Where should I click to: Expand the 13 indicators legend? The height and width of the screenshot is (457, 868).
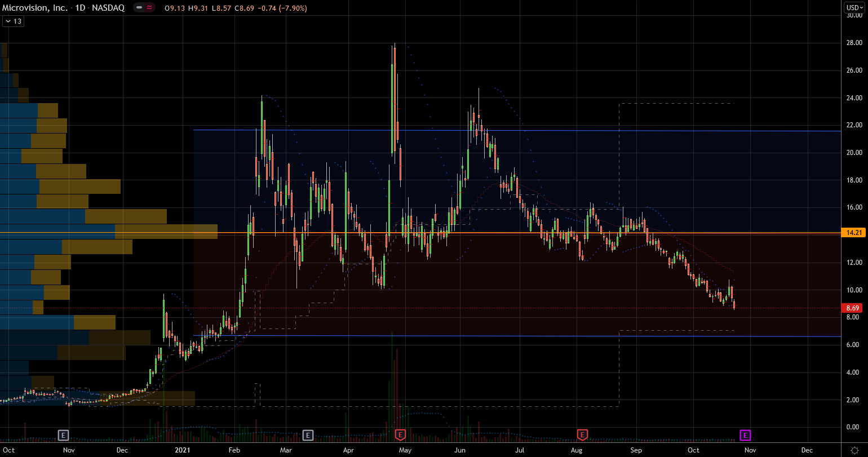click(12, 21)
